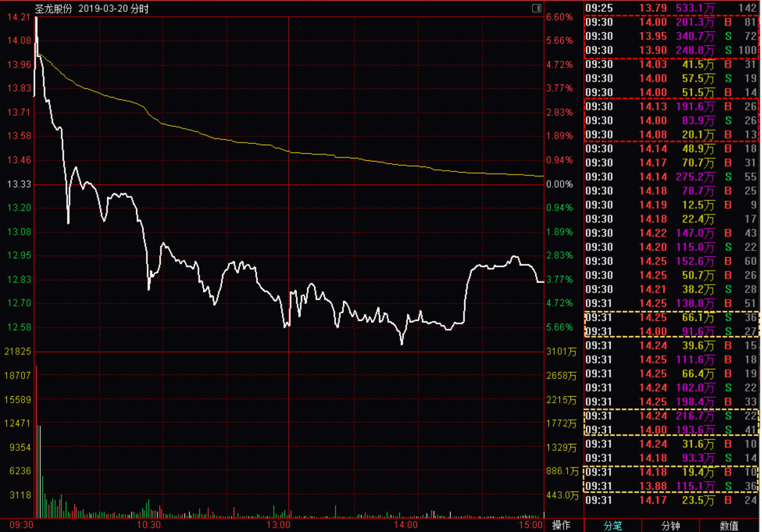This screenshot has height=532, width=762.
Task: Click the 10:30 time axis label
Action: (x=148, y=525)
